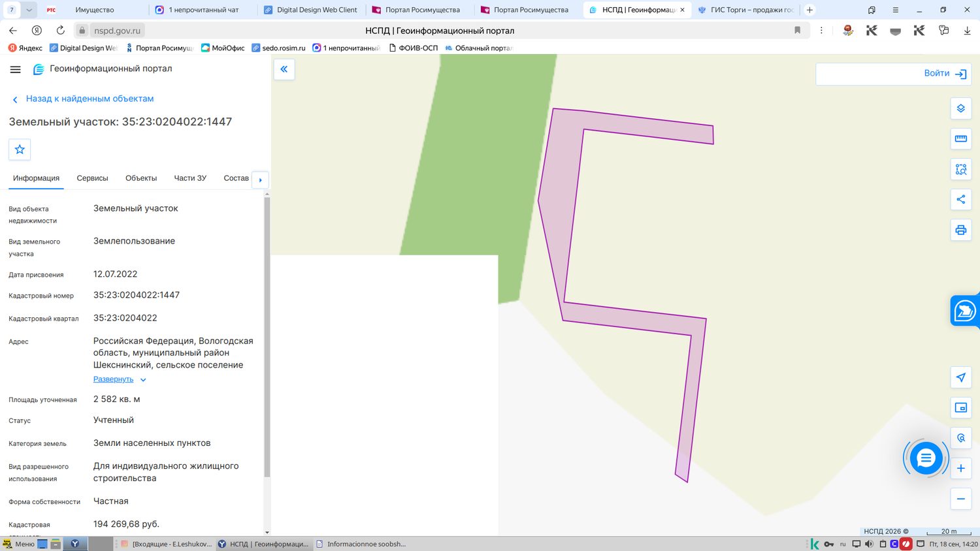The image size is (980, 551).
Task: Switch to Digital Design Web Client tab
Action: pos(310,10)
